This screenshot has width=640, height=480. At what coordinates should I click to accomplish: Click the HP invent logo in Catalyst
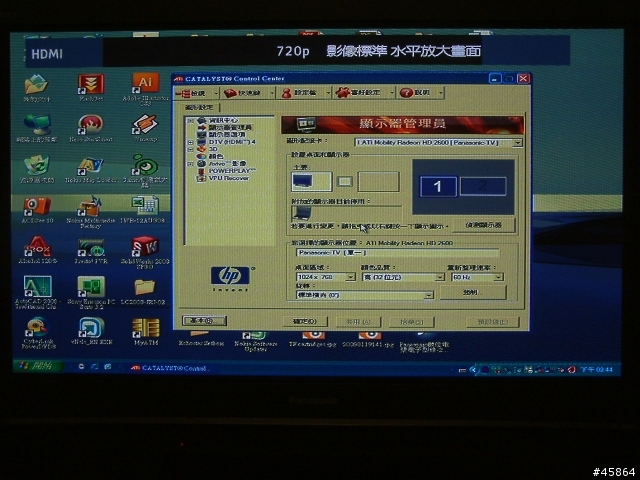(x=230, y=278)
